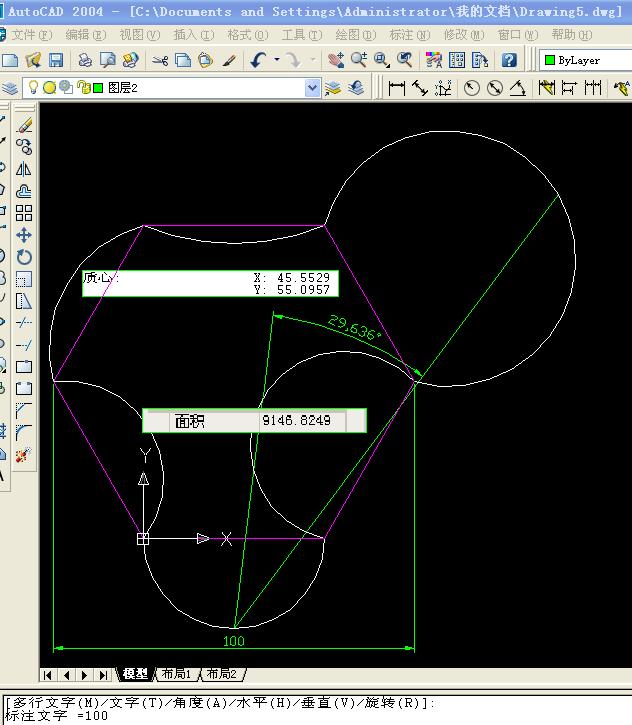Open the undo history dropdown arrow
632x725 pixels.
[x=276, y=60]
